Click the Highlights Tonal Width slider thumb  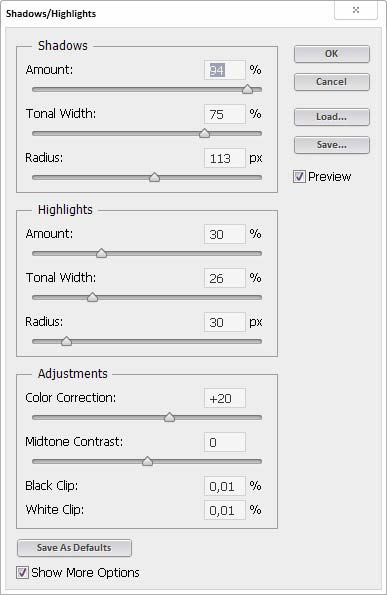(x=93, y=297)
